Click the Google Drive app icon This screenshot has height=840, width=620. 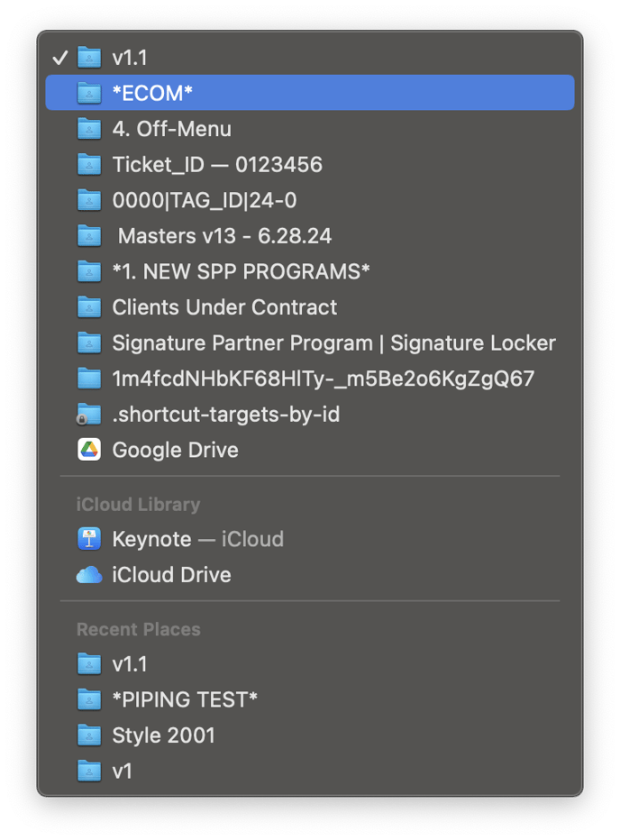[x=89, y=450]
